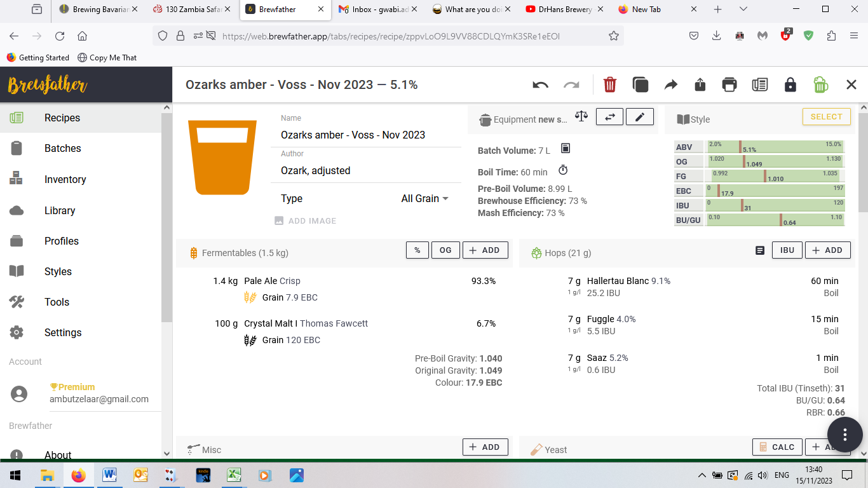868x488 pixels.
Task: Click ADD button in the Fermentables section
Action: point(485,250)
